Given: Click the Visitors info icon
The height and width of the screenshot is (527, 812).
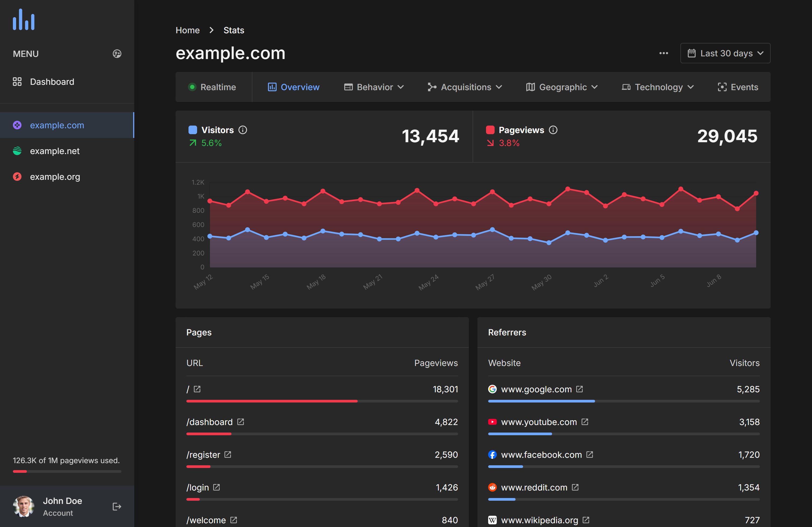Looking at the screenshot, I should coord(242,130).
